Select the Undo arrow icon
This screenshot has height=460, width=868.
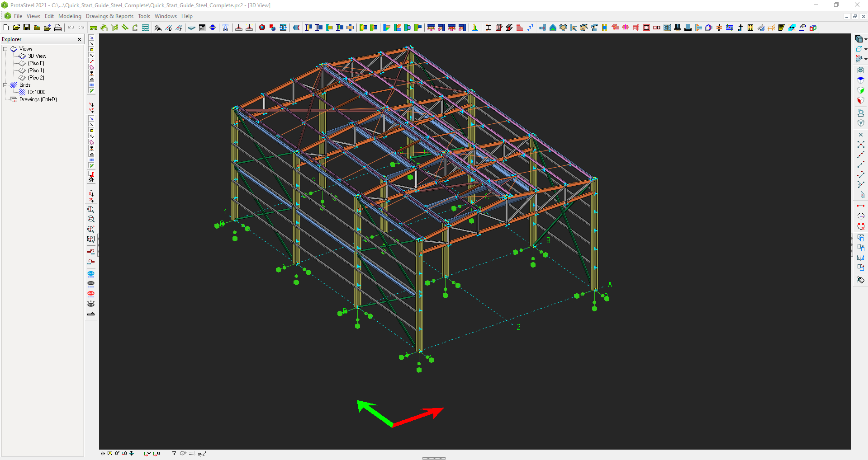71,28
